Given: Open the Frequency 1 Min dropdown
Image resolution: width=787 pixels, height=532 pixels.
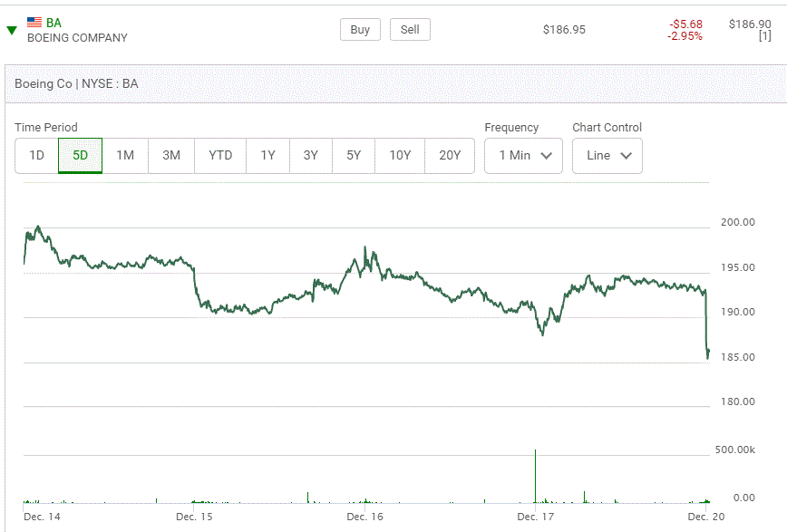Looking at the screenshot, I should click(523, 156).
